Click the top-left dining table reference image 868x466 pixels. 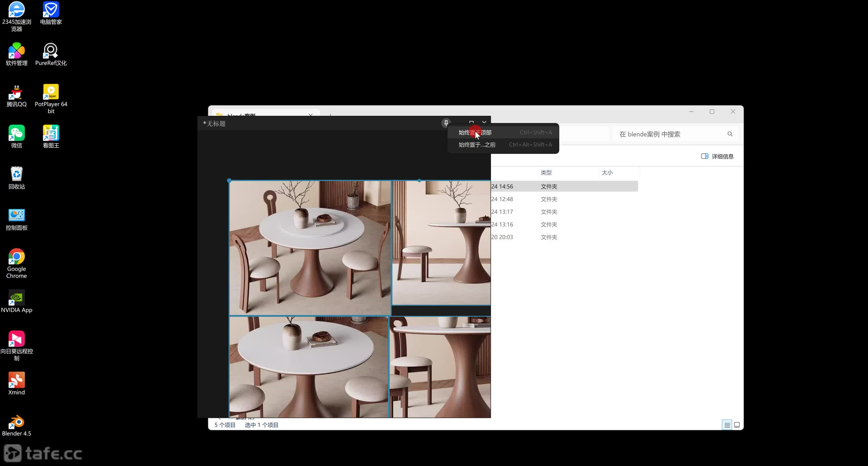(310, 248)
